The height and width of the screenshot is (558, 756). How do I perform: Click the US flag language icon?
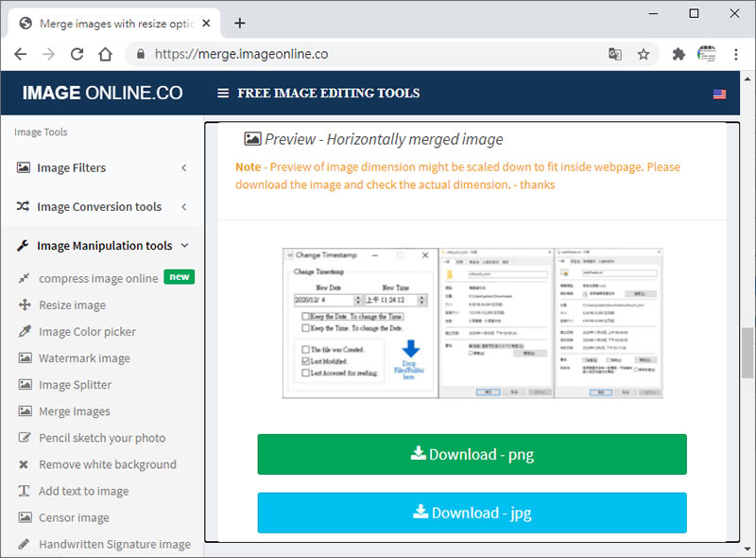719,94
